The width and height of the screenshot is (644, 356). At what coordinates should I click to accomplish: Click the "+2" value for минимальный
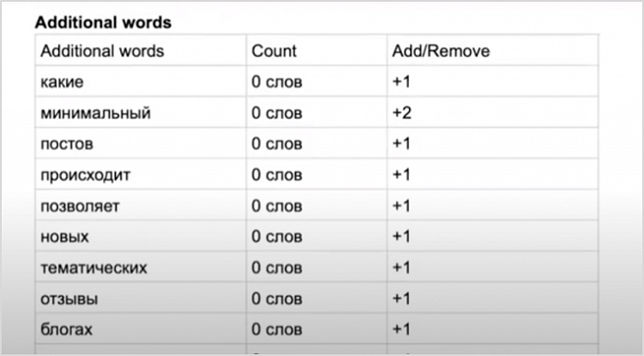pyautogui.click(x=402, y=113)
